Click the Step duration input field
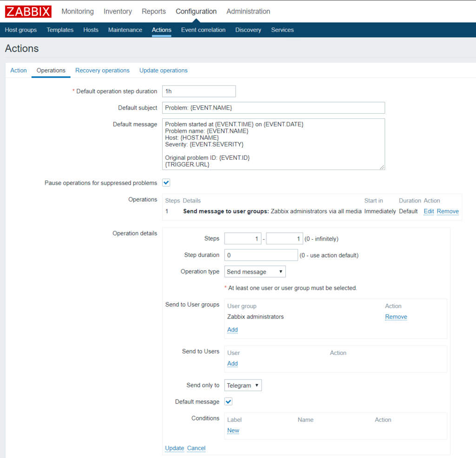This screenshot has height=458, width=476. point(261,255)
